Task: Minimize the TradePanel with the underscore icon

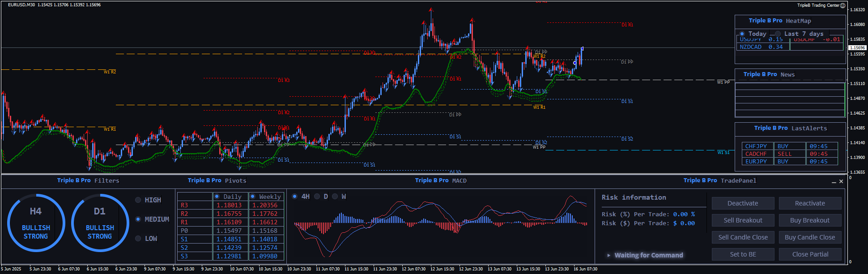Action: click(834, 181)
